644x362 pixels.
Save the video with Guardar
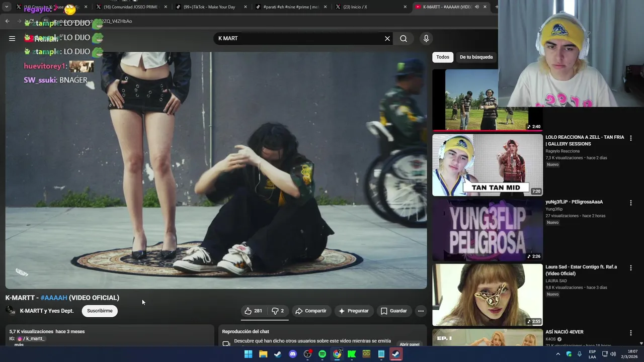tap(394, 311)
